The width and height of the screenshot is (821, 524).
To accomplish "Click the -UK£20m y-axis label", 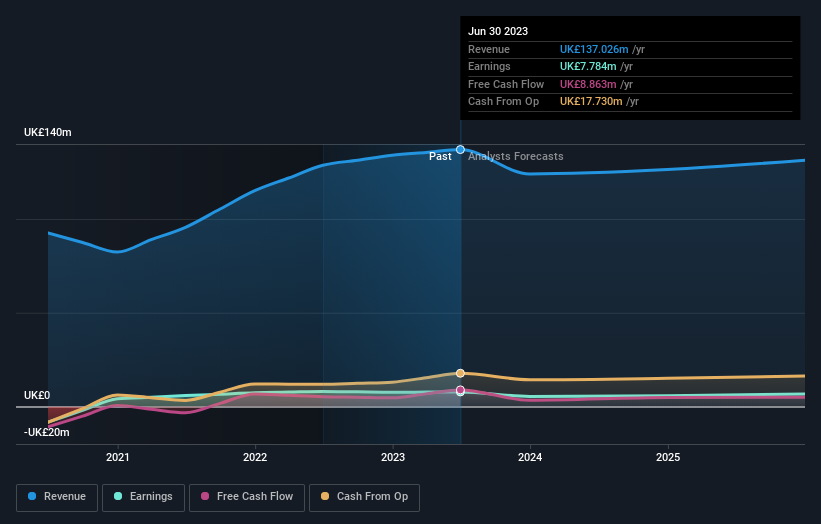I will (47, 432).
